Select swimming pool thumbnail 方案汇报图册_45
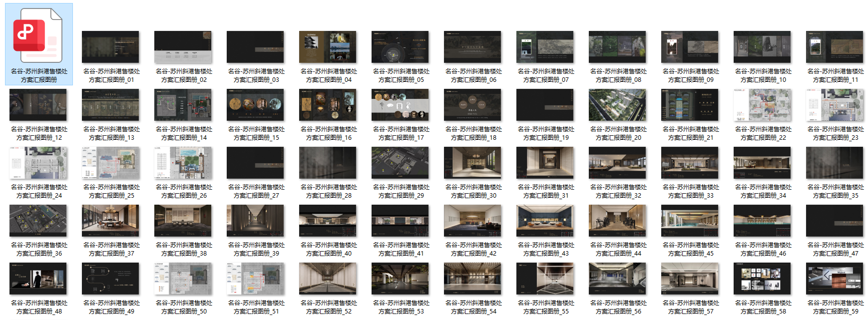Viewport: 868px width, 320px height. point(690,221)
